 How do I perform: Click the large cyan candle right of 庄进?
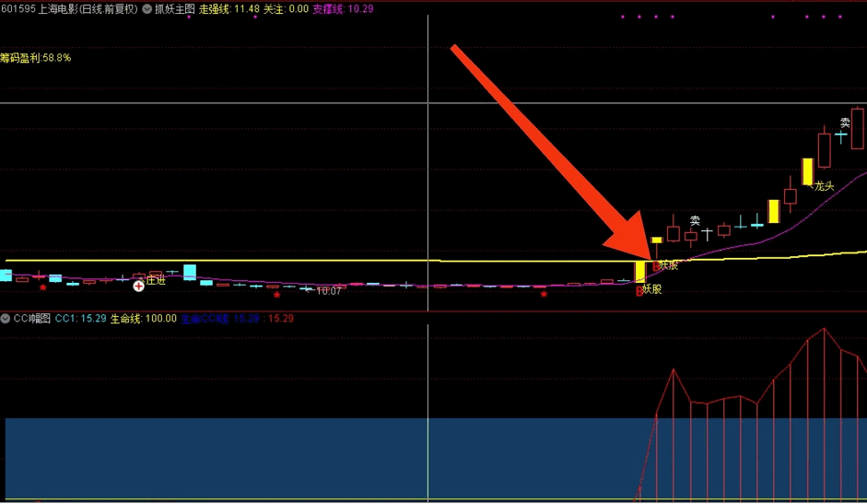[190, 272]
